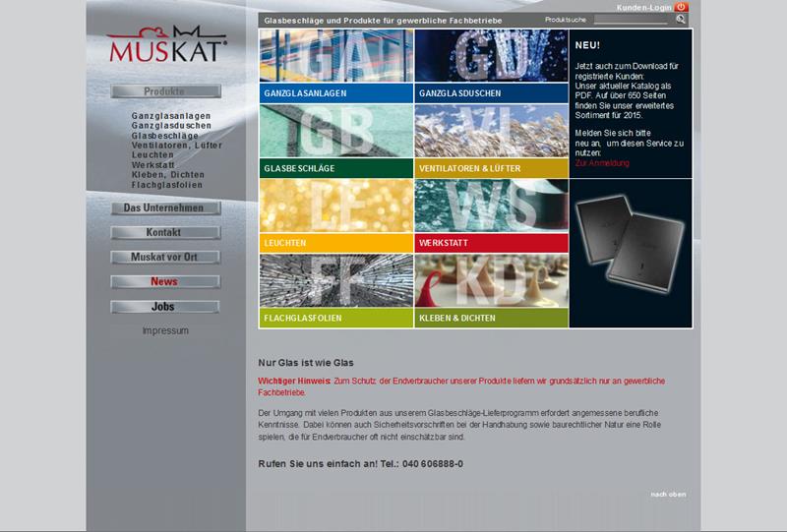The image size is (787, 532).
Task: Choose the Leuchten category tile
Action: click(336, 215)
